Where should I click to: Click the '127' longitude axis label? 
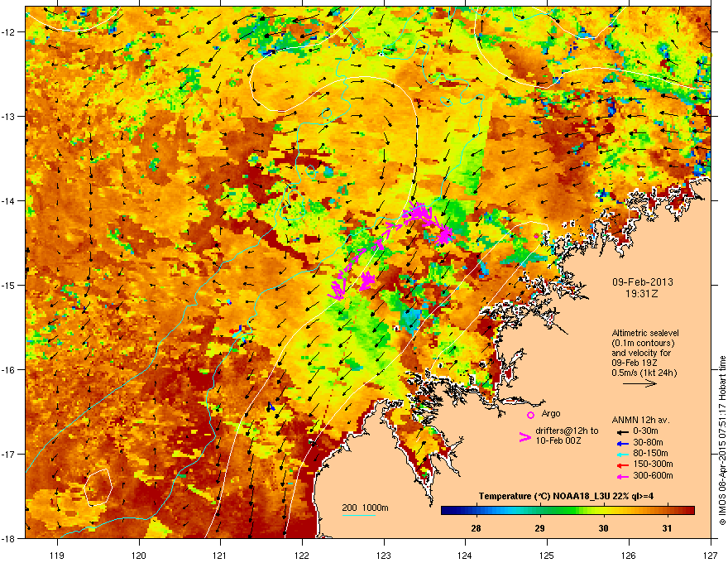(x=711, y=556)
